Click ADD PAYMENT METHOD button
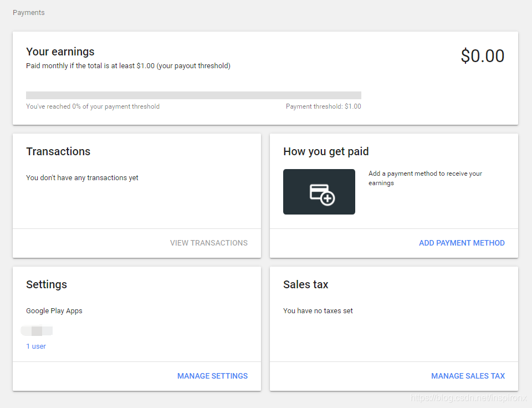This screenshot has height=408, width=532. tap(462, 243)
